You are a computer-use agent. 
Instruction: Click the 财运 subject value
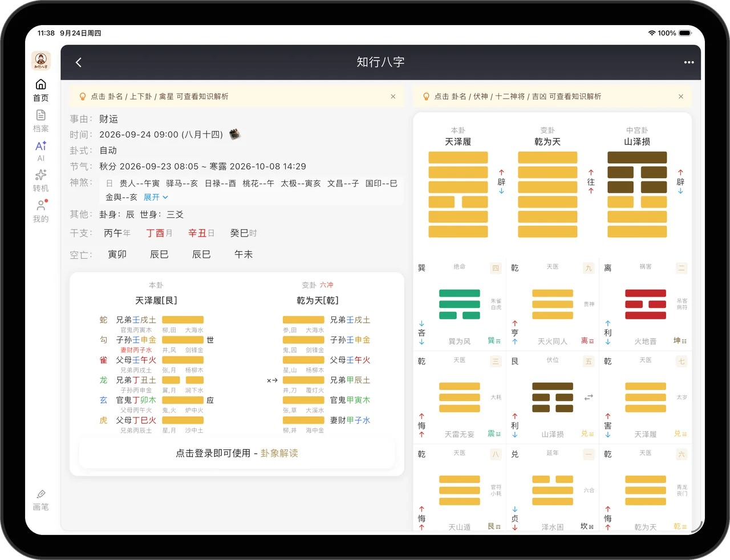[x=108, y=119]
